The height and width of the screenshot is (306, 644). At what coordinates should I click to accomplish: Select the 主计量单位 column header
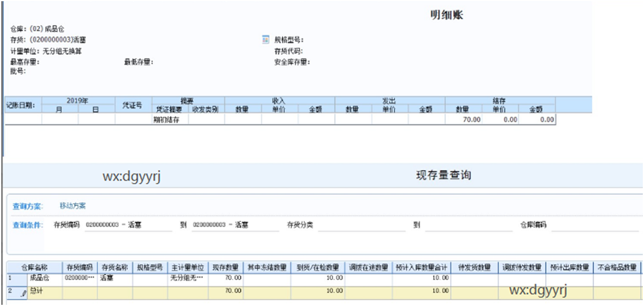point(188,267)
